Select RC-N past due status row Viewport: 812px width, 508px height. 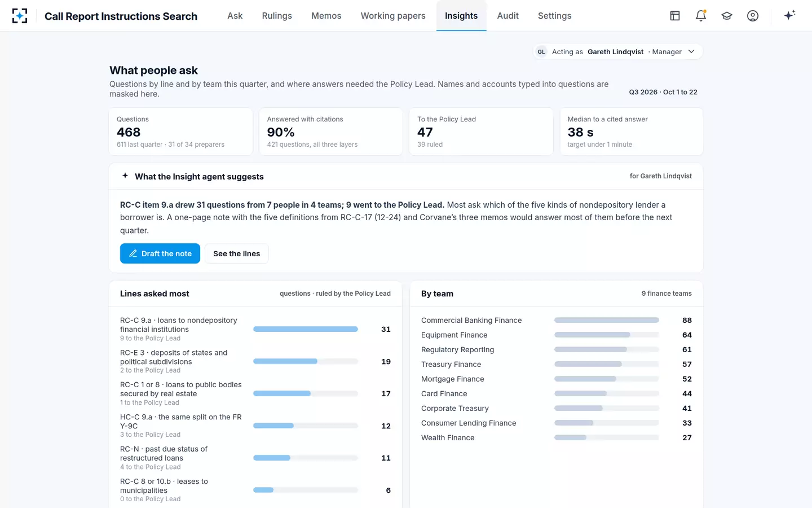coord(255,458)
